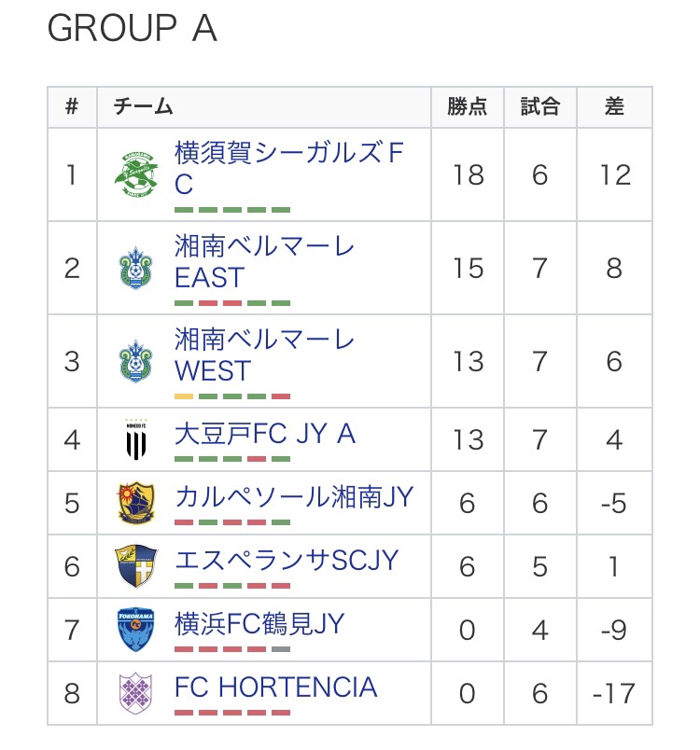Click the カルペソール湘南JY ship emblem

coord(136,503)
